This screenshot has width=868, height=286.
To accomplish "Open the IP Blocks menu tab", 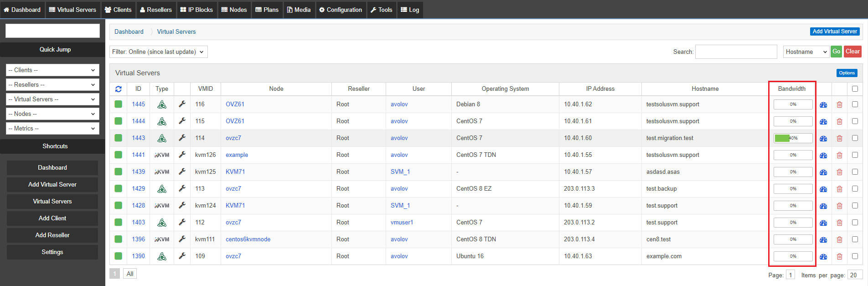I will coord(196,10).
